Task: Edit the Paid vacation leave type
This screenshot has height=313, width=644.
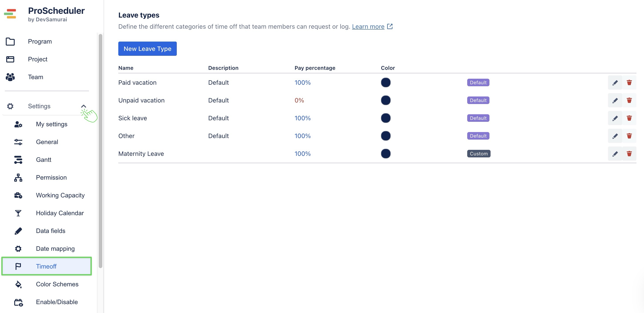Action: click(615, 82)
